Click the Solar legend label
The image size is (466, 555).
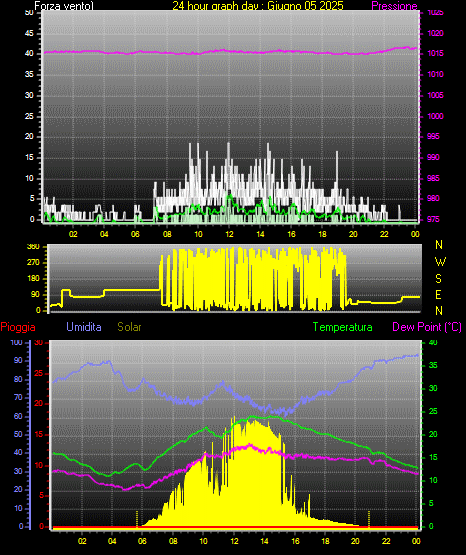tap(130, 327)
